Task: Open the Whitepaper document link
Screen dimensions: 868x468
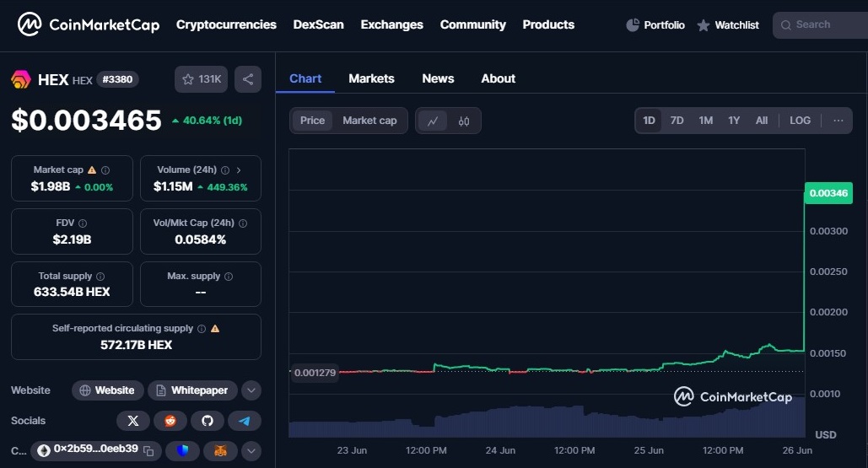Action: tap(192, 390)
